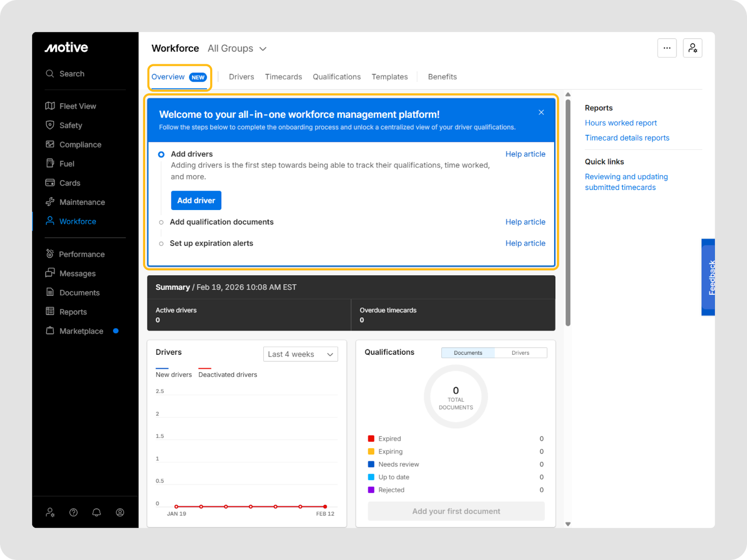Go to the Qualifications tab
The width and height of the screenshot is (747, 560).
[337, 77]
